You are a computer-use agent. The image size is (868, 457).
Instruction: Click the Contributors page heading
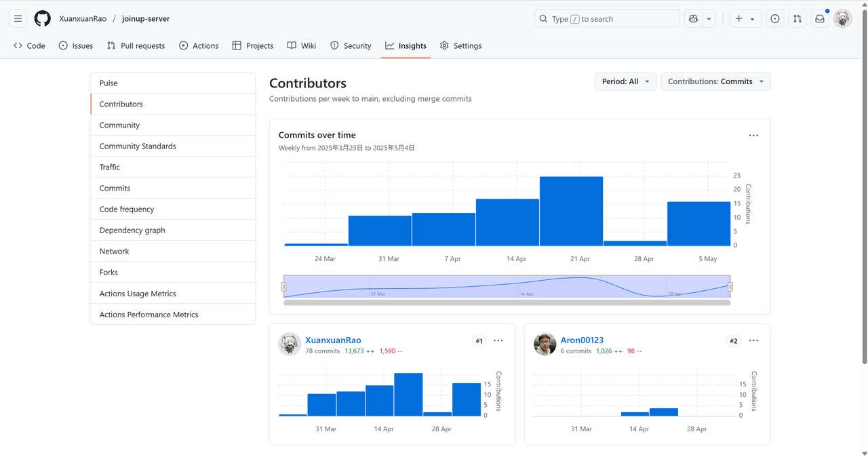(x=308, y=83)
